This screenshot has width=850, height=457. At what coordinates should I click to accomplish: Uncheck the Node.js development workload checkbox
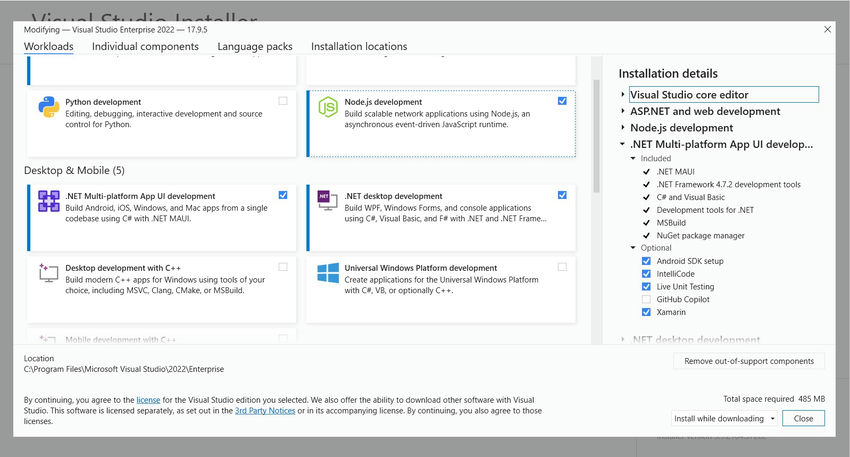(562, 101)
